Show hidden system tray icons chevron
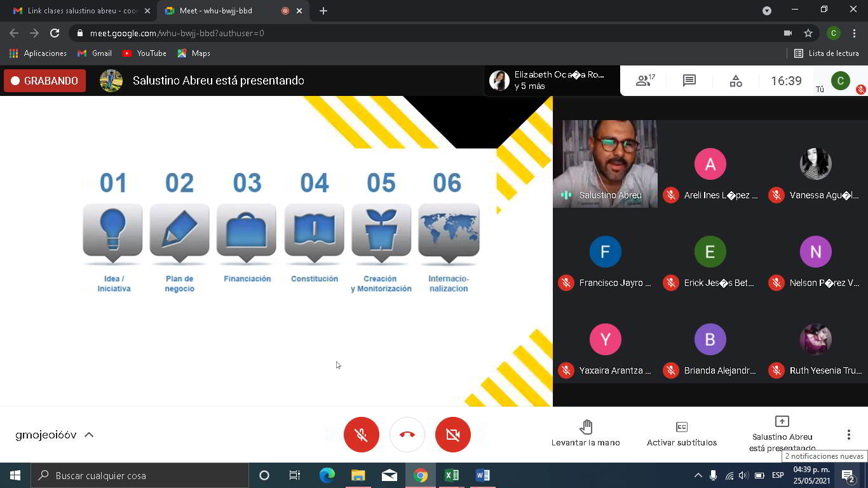Viewport: 868px width, 488px height. (x=698, y=475)
